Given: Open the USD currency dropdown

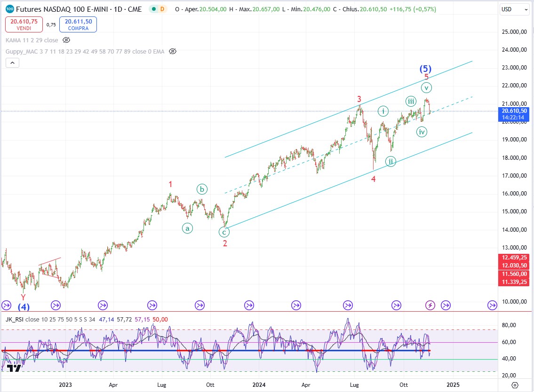Looking at the screenshot, I should coord(514,9).
